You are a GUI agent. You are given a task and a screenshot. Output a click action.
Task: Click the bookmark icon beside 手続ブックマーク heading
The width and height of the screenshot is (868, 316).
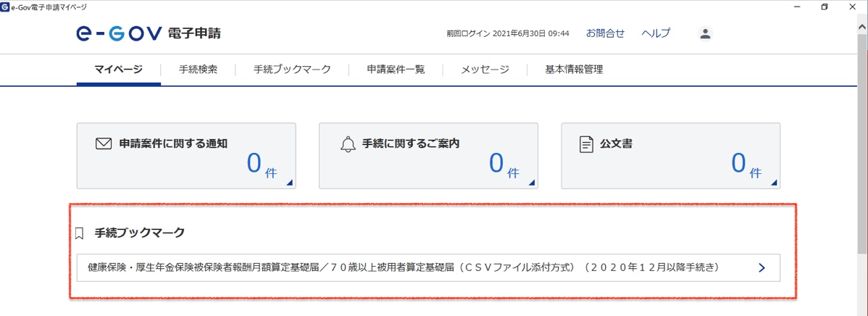click(79, 233)
